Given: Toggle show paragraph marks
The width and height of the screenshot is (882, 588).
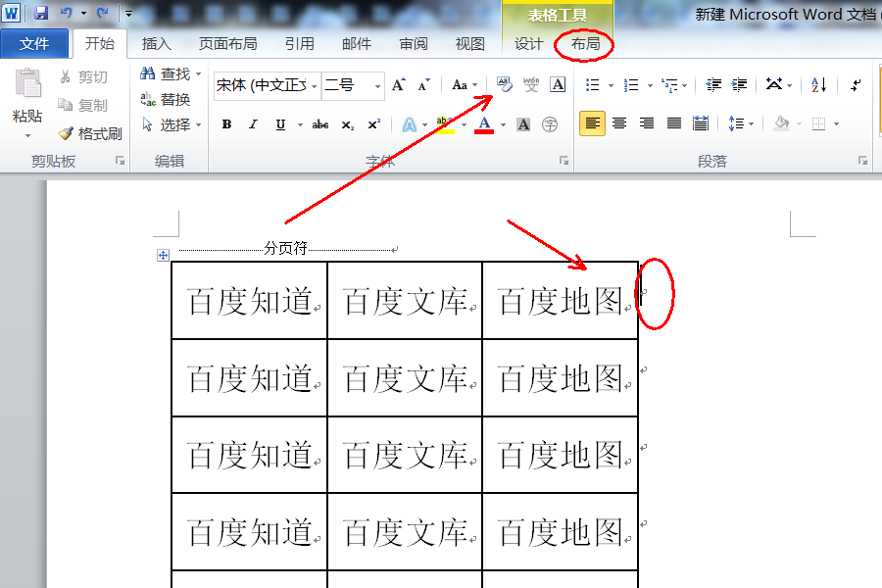Looking at the screenshot, I should click(855, 85).
